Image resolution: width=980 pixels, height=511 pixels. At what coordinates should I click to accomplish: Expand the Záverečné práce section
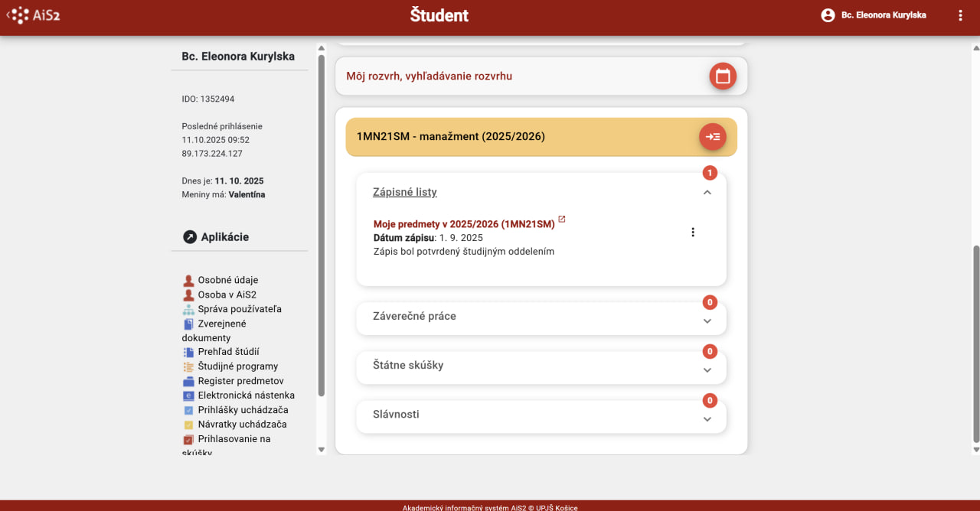[x=707, y=321]
